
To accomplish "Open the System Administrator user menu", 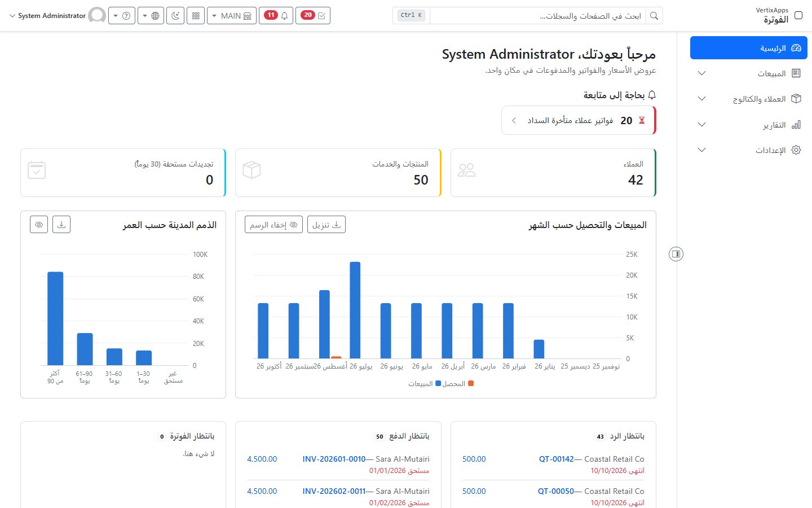I will click(x=57, y=16).
